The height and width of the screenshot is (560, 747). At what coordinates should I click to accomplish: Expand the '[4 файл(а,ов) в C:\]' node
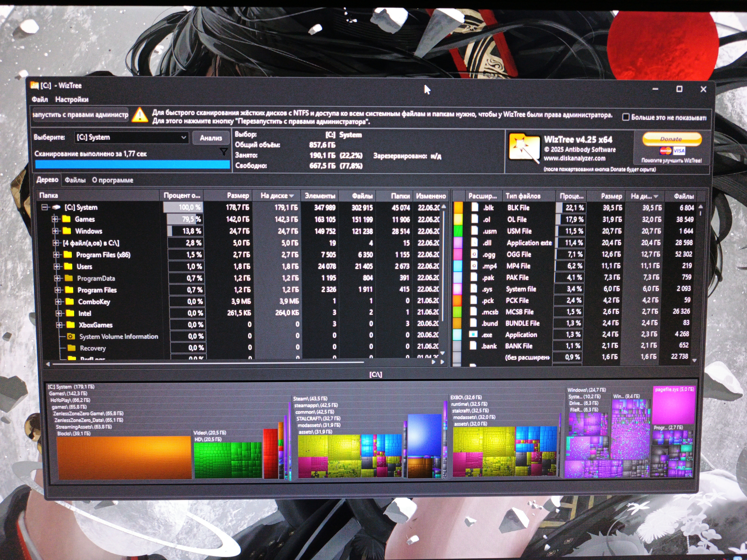point(56,243)
